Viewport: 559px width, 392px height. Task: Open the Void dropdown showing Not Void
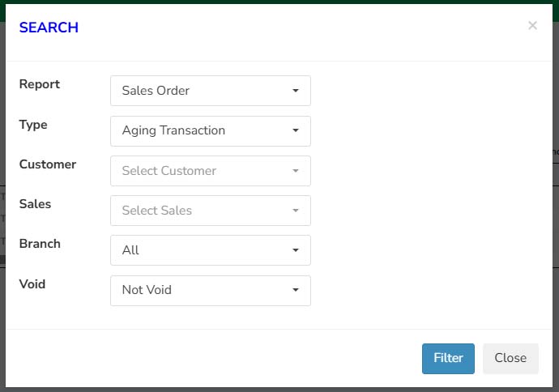pyautogui.click(x=211, y=291)
